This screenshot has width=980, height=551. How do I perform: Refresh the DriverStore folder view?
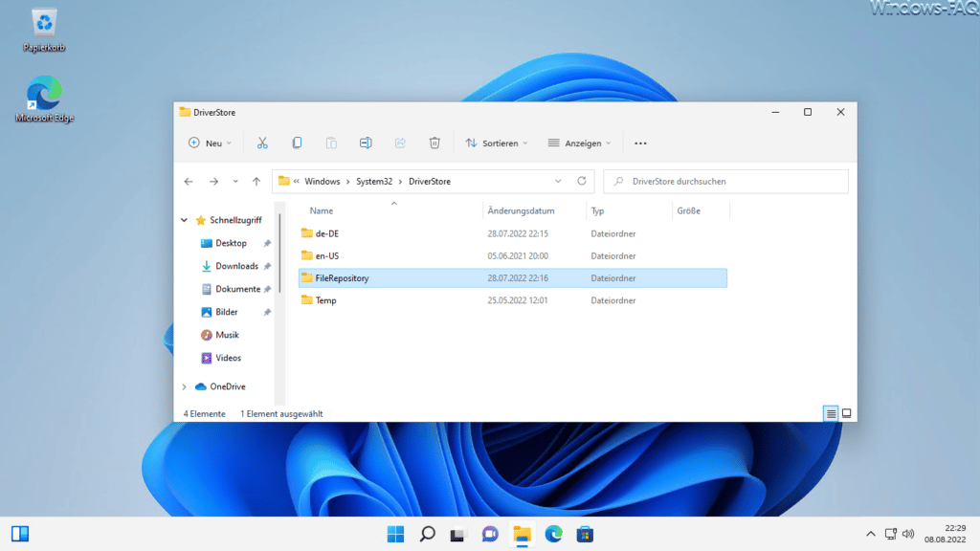click(581, 181)
